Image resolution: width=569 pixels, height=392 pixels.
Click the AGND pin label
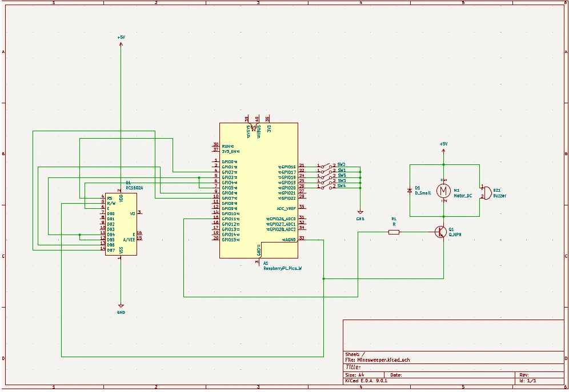(x=289, y=240)
